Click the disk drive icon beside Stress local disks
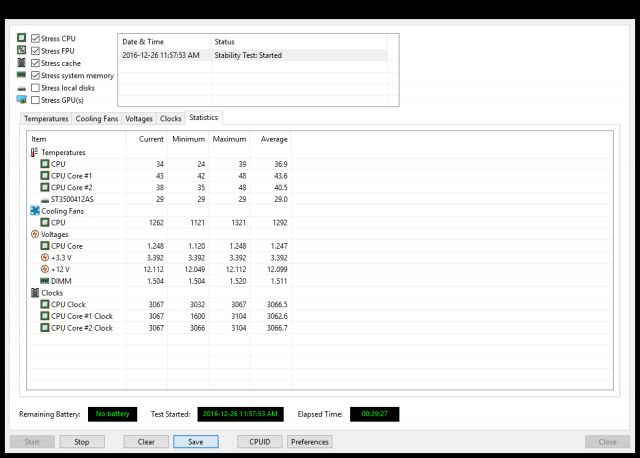640x458 pixels. pyautogui.click(x=21, y=88)
